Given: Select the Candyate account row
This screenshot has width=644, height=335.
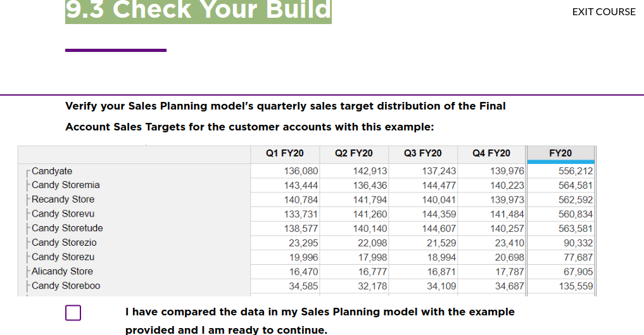Looking at the screenshot, I should (52, 171).
